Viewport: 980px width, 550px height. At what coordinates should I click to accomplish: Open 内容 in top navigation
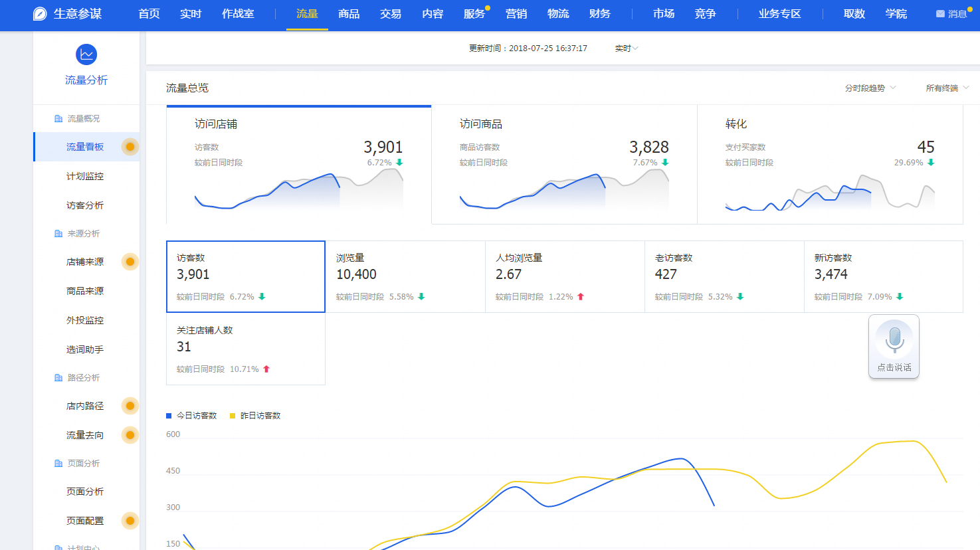click(433, 14)
